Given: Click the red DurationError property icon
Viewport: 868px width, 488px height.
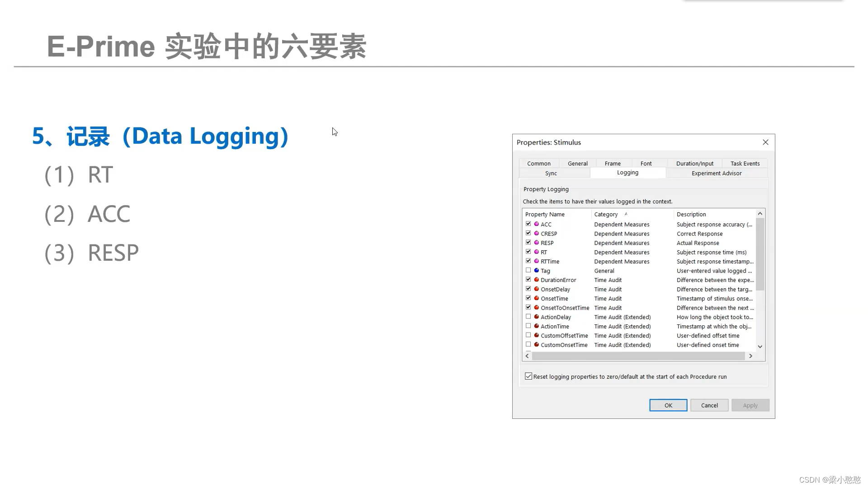Looking at the screenshot, I should click(537, 280).
